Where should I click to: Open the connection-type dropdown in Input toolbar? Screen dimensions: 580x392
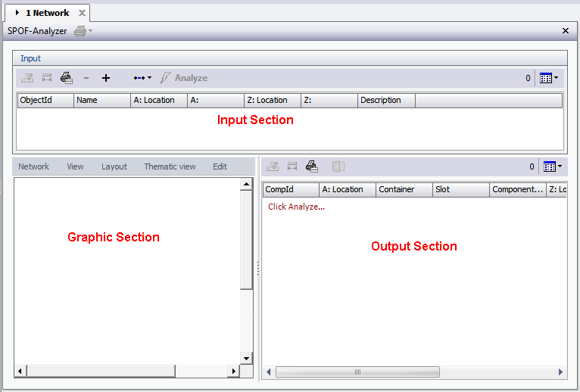click(142, 78)
